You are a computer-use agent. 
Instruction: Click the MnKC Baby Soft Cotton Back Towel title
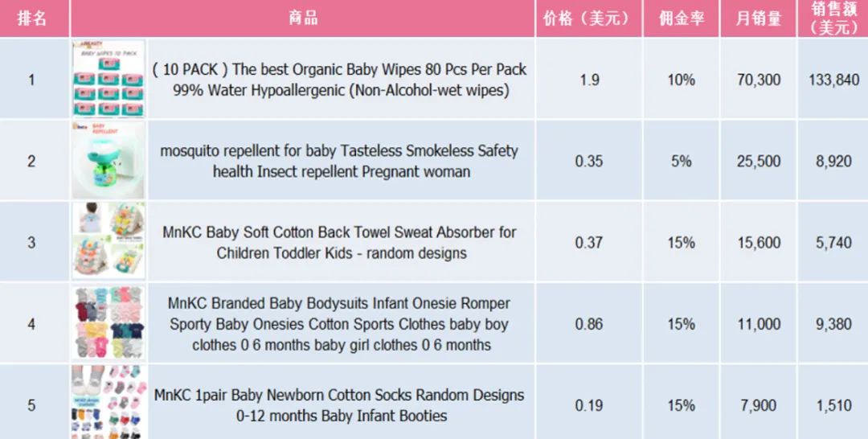[x=340, y=242]
